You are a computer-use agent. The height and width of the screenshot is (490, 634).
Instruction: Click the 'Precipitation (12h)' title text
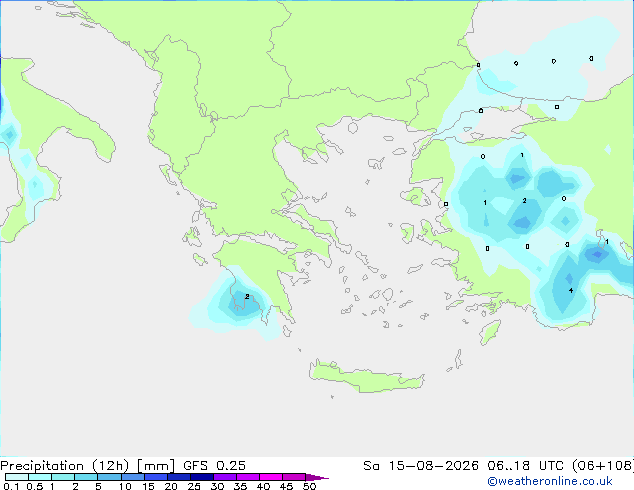(x=65, y=466)
